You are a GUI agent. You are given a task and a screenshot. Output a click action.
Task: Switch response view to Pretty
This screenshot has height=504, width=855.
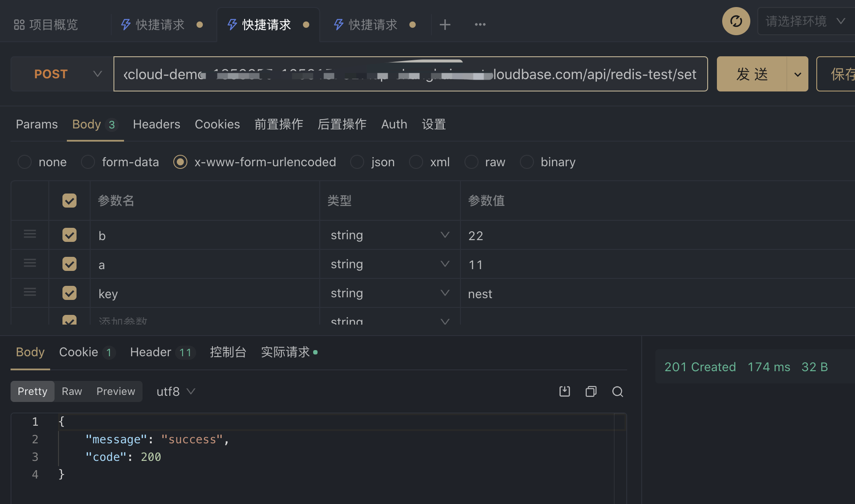click(33, 391)
